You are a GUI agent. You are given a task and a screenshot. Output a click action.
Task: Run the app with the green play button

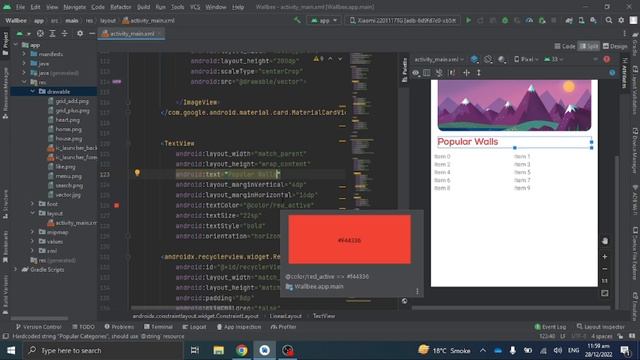pos(469,20)
